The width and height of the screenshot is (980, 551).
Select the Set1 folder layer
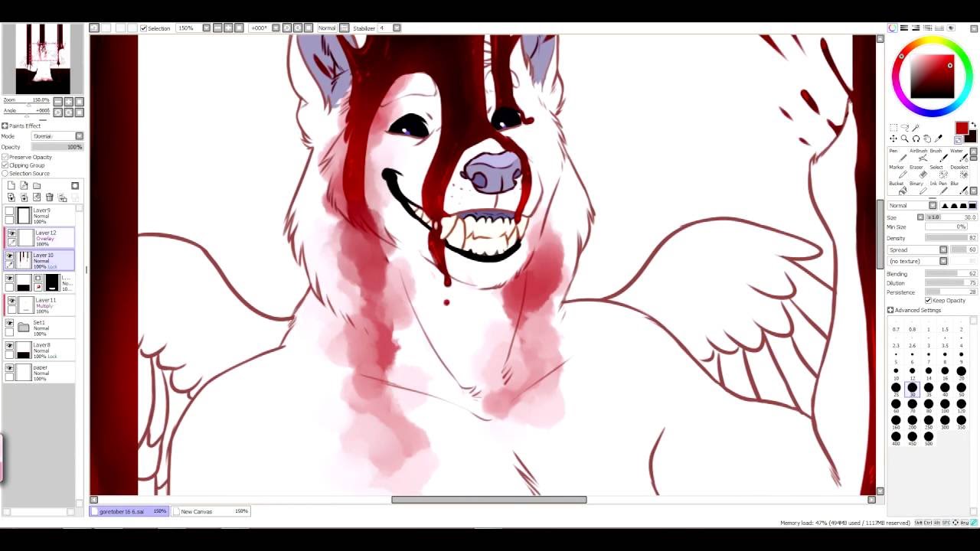[x=39, y=328]
